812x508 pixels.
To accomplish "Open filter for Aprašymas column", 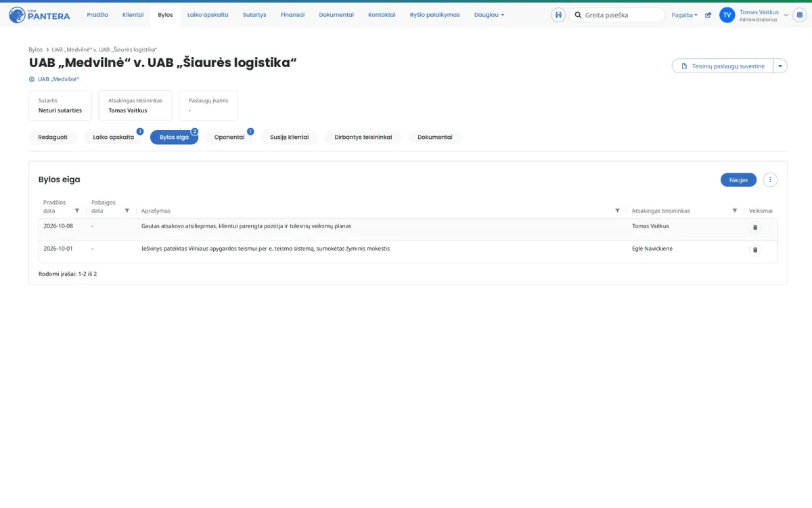I will point(617,211).
